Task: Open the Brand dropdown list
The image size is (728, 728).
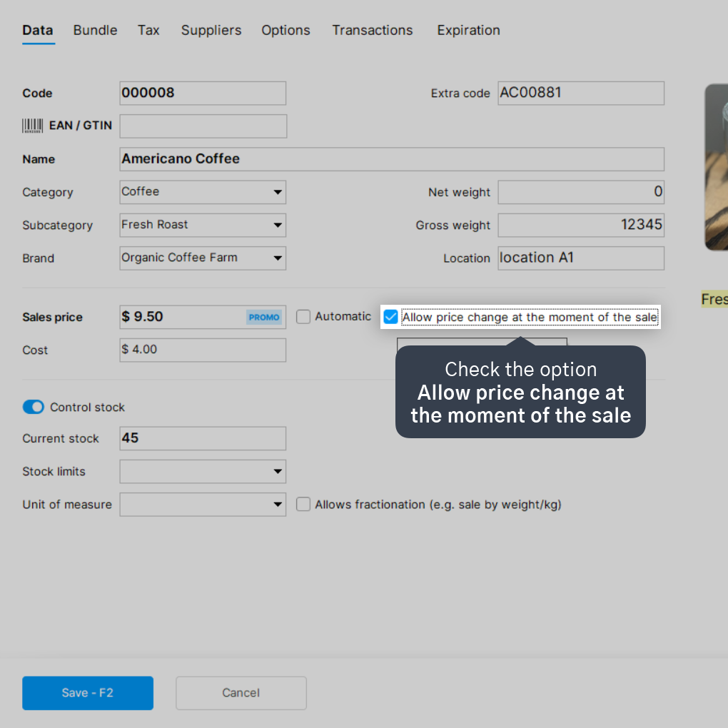Action: [203, 258]
